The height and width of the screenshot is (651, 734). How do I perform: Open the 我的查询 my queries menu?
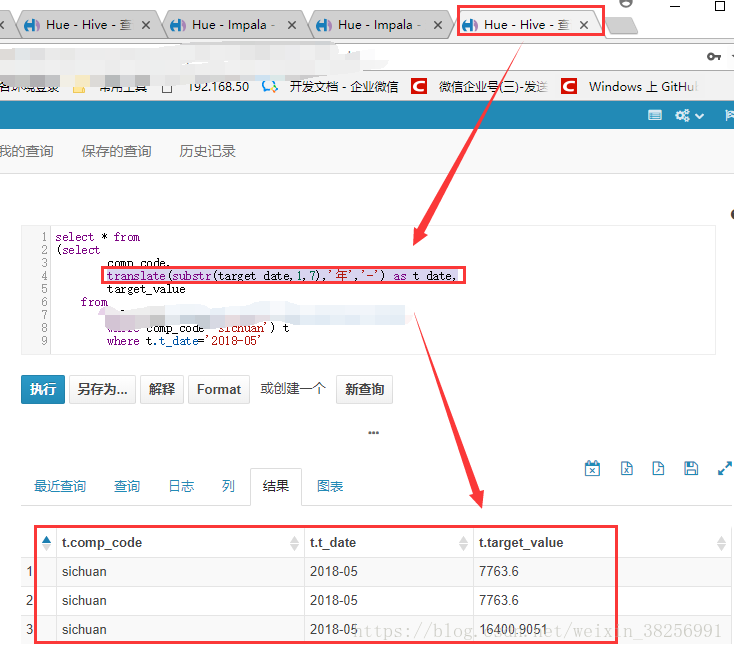pos(26,151)
